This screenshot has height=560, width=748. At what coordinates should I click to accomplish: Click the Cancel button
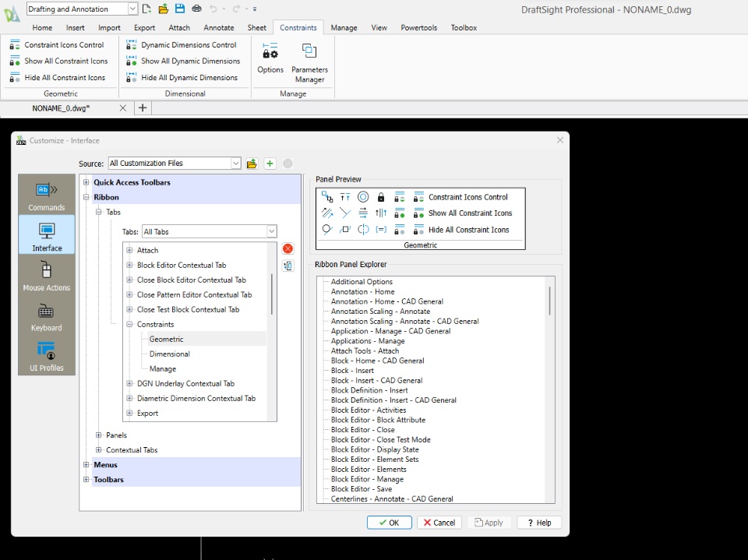[x=439, y=523]
